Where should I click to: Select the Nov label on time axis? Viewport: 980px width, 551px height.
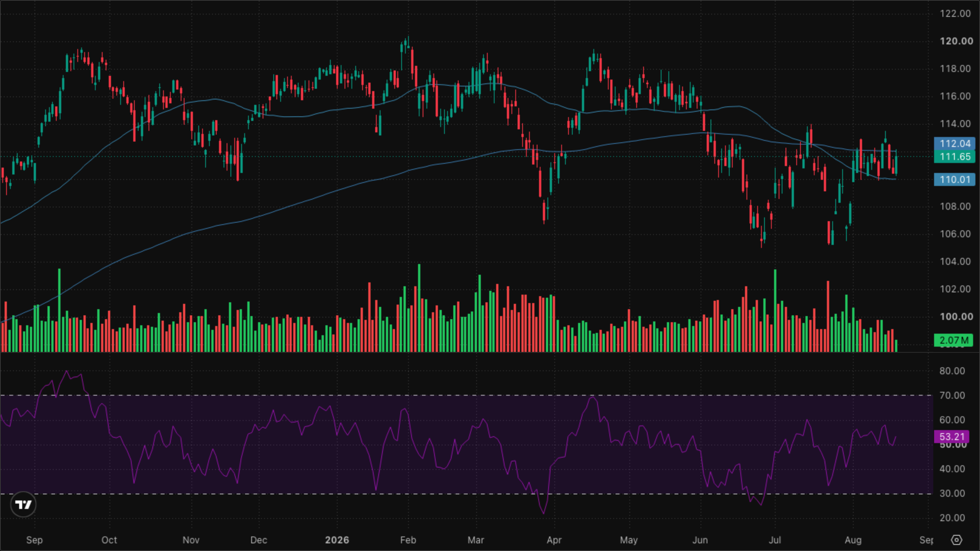click(x=191, y=540)
